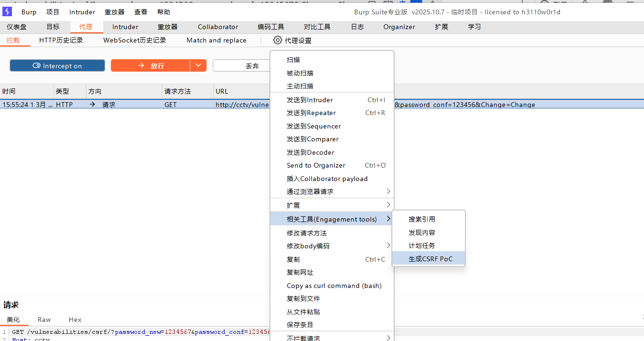Choose 发送到Comparer in context menu
Image resolution: width=644 pixels, height=341 pixels.
coord(332,139)
